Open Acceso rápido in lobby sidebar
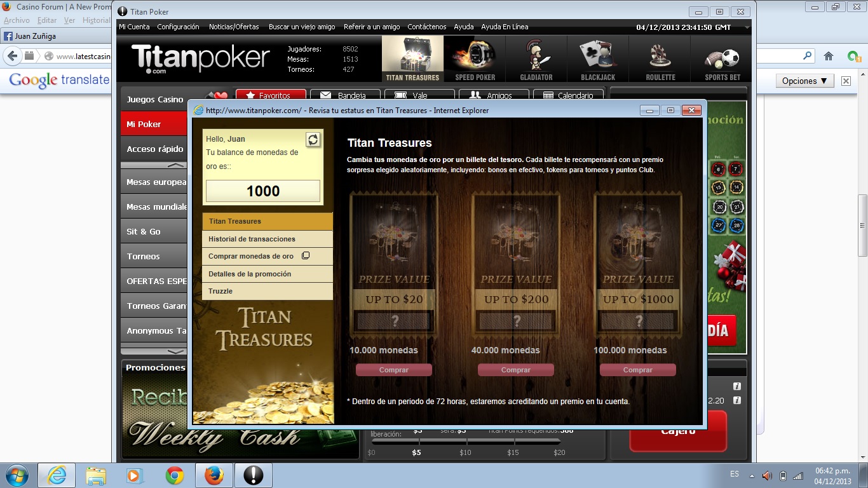Image resolution: width=868 pixels, height=488 pixels. click(154, 149)
